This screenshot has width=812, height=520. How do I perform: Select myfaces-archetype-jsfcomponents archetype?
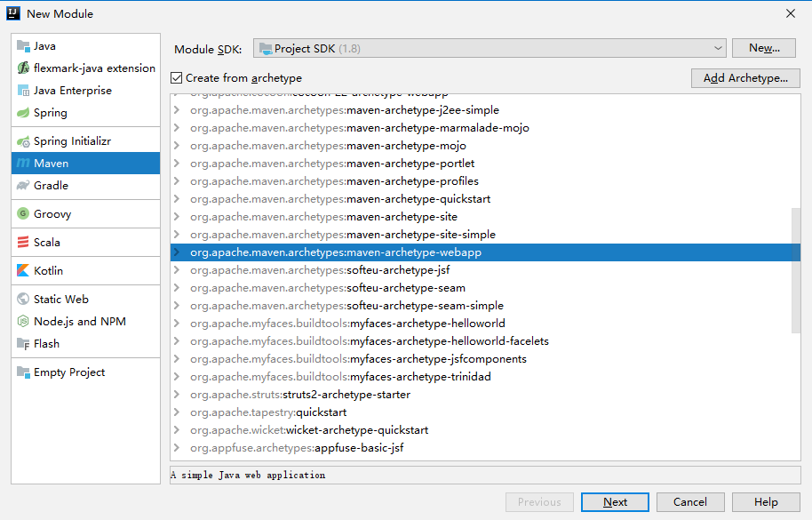click(485, 359)
